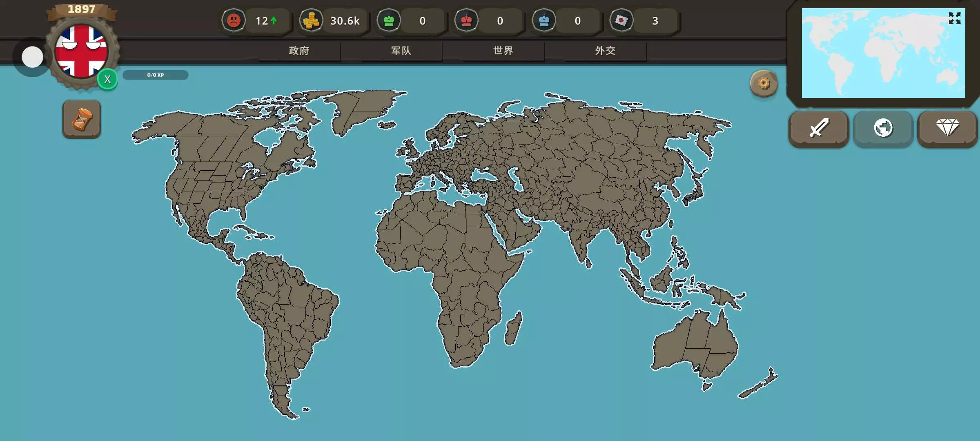Image resolution: width=980 pixels, height=441 pixels.
Task: Open the 外交 tab
Action: coord(605,51)
